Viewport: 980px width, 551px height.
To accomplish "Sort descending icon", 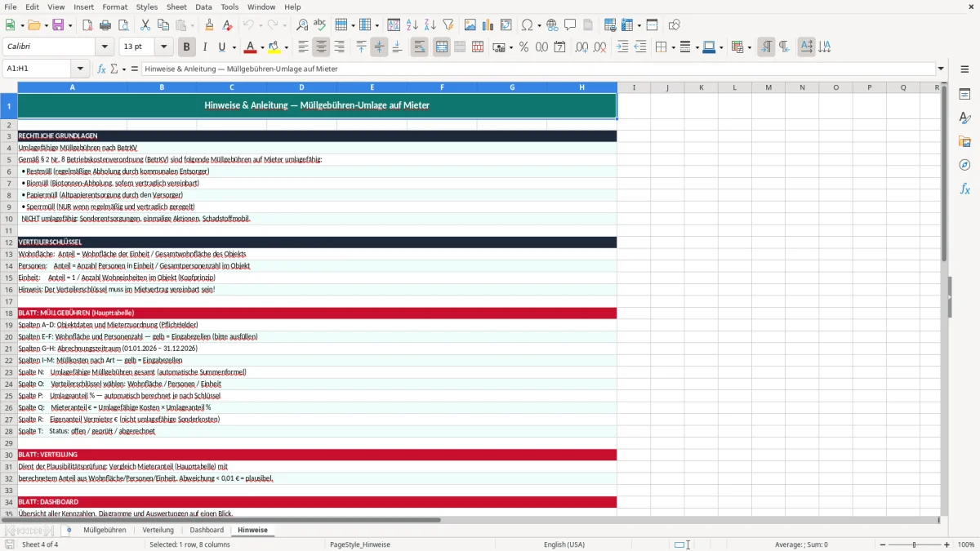I will [430, 25].
